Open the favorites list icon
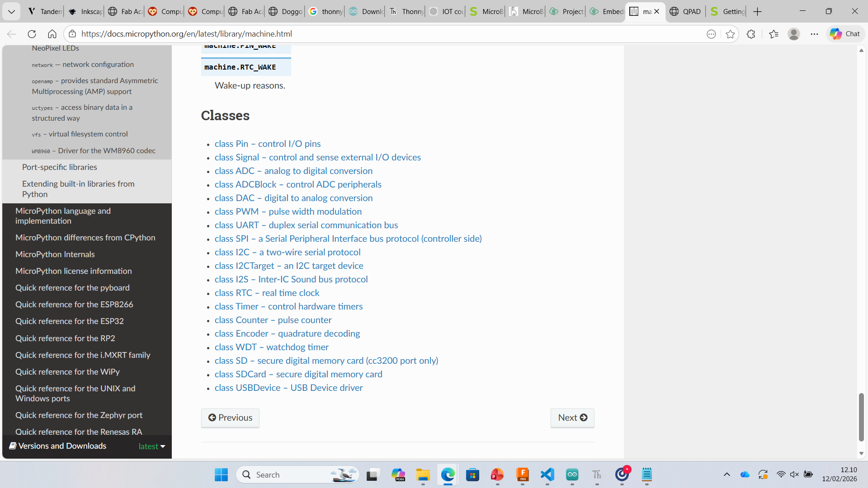868x488 pixels. (774, 34)
